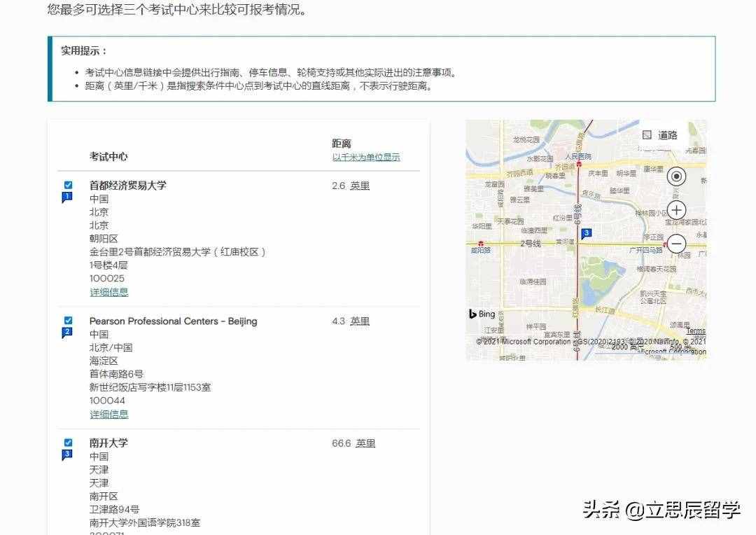Click the address line 金台里2号首都经济贸易大学（红庙校区）
The width and height of the screenshot is (756, 535).
tap(177, 252)
